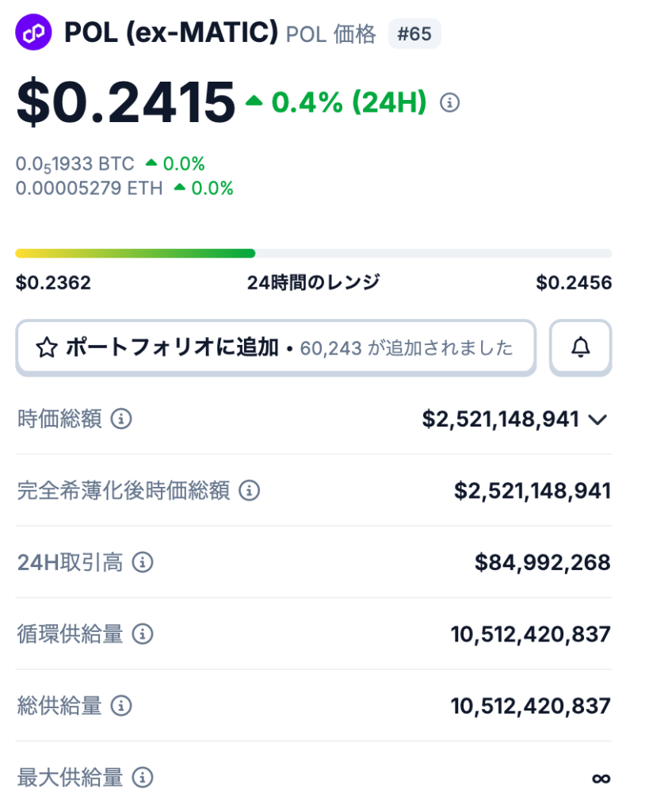Click info icon beside 完全希薄化後時価総額
This screenshot has height=812, width=645.
coord(249,491)
